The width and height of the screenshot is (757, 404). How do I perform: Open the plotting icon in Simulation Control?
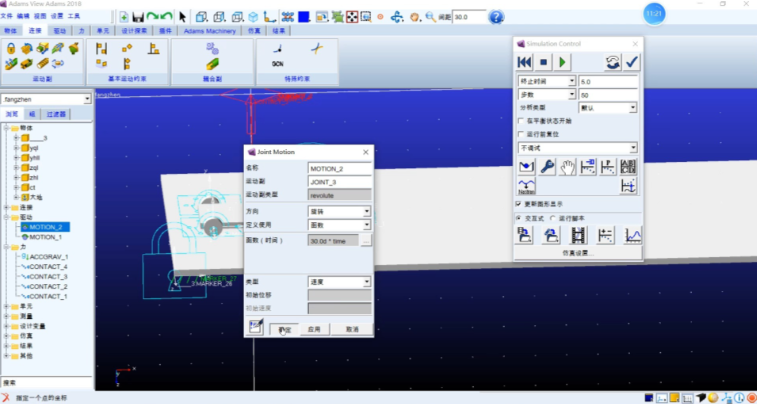coord(631,235)
